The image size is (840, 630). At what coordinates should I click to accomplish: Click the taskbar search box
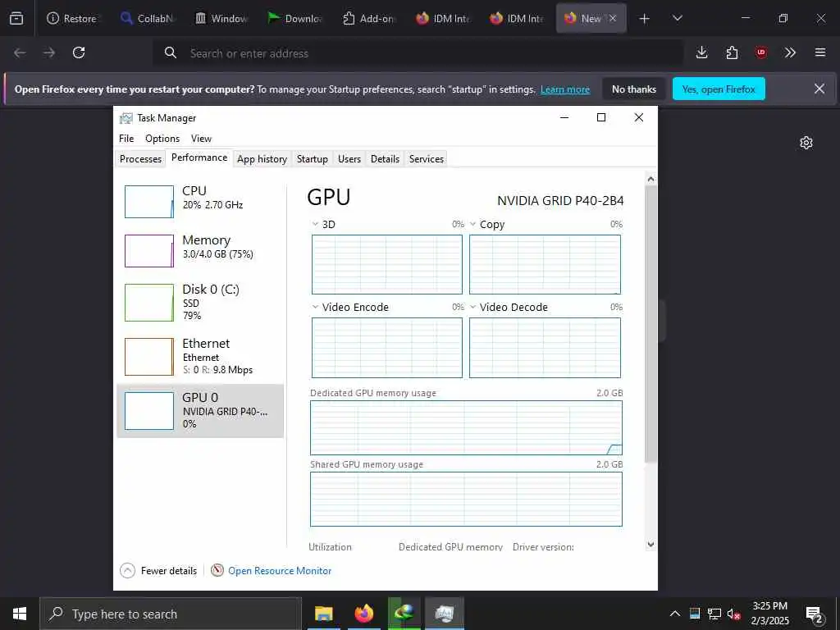coord(171,614)
